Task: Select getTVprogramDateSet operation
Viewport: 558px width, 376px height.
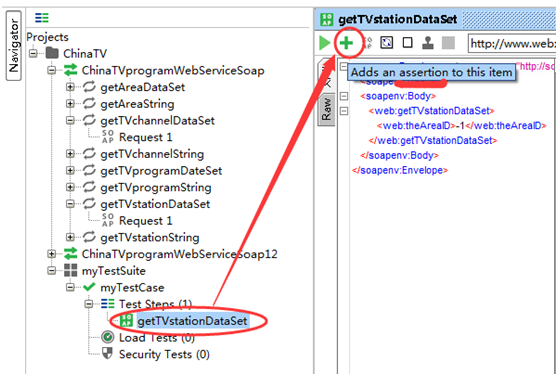Action: tap(161, 171)
